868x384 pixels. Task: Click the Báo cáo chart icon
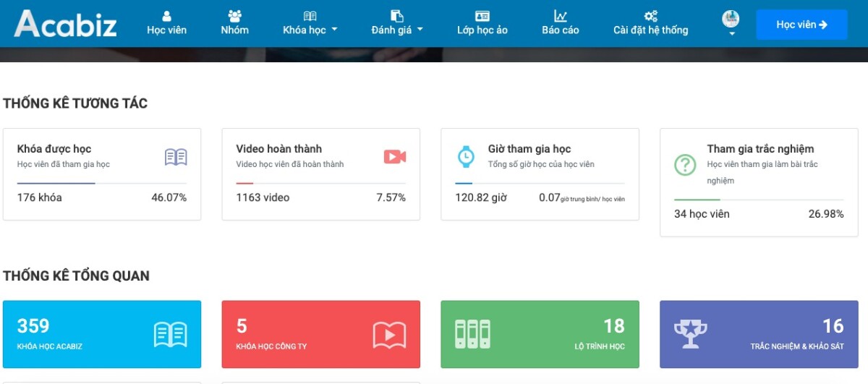coord(561,16)
